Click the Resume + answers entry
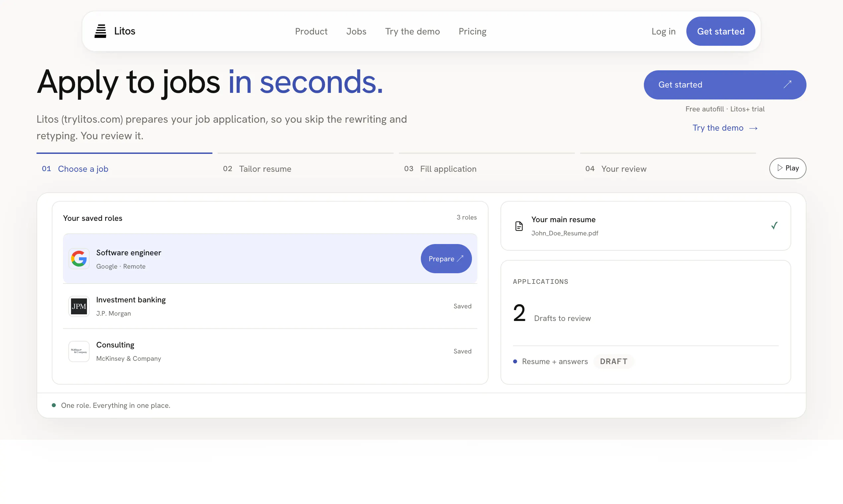843x504 pixels. pyautogui.click(x=555, y=361)
